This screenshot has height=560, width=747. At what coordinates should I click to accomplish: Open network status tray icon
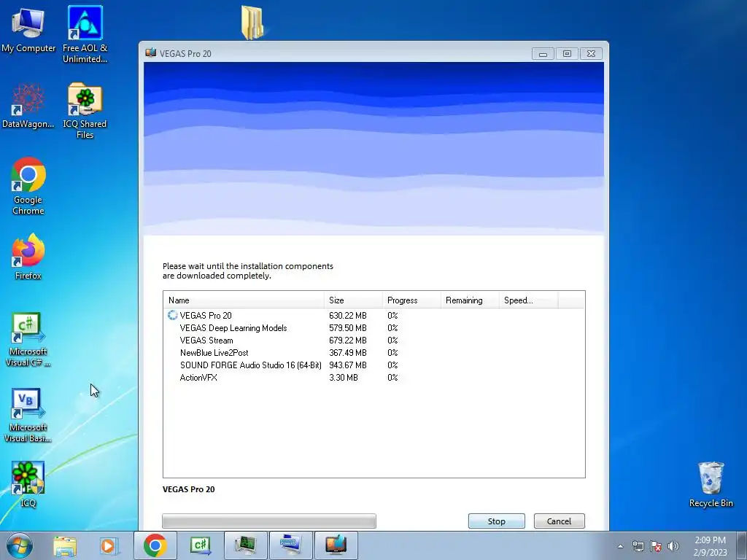(x=638, y=546)
